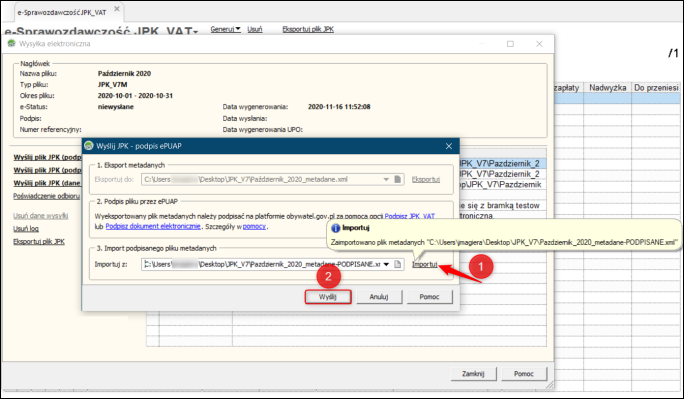Screen dimensions: 684x399
Task: Click the Wyślij button in ePUAP dialog
Action: tap(328, 297)
